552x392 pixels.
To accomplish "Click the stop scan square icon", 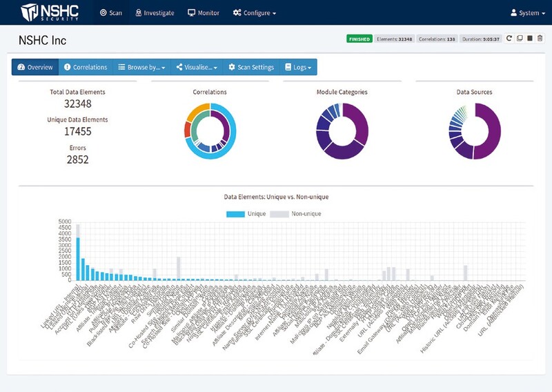I will point(530,39).
